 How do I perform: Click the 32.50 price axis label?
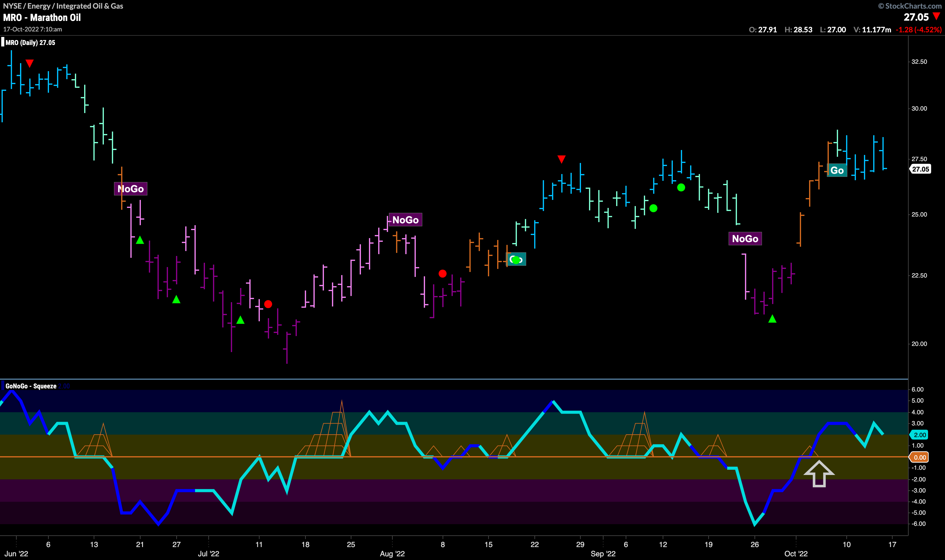(x=919, y=62)
